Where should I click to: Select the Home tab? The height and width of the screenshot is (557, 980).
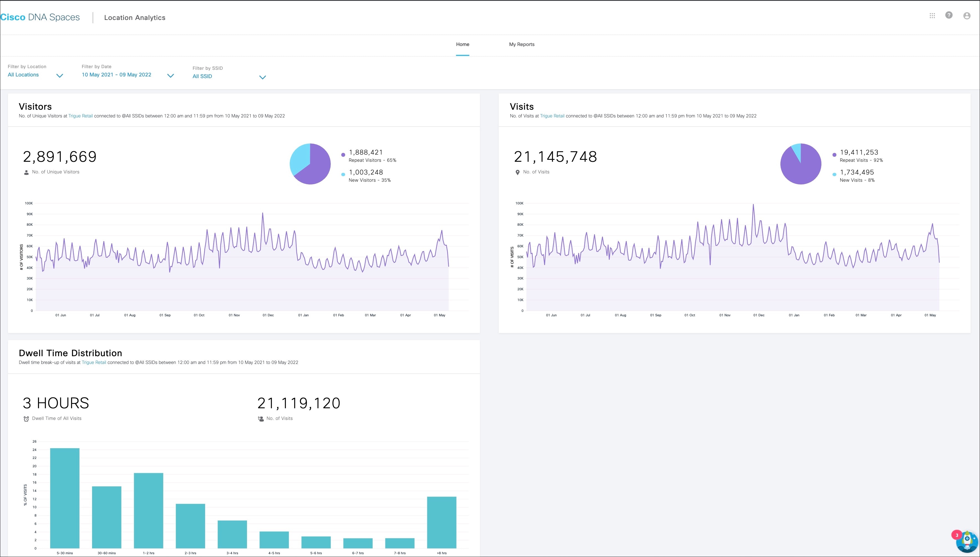(462, 44)
